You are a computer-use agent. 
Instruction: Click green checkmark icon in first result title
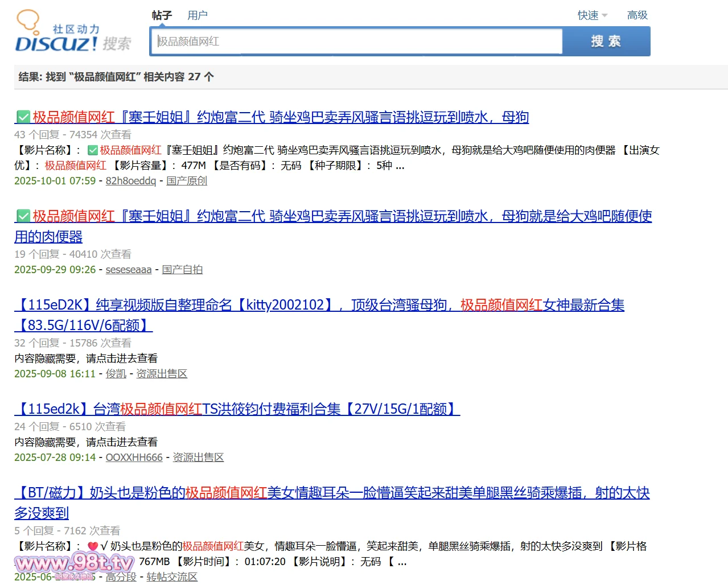click(23, 117)
